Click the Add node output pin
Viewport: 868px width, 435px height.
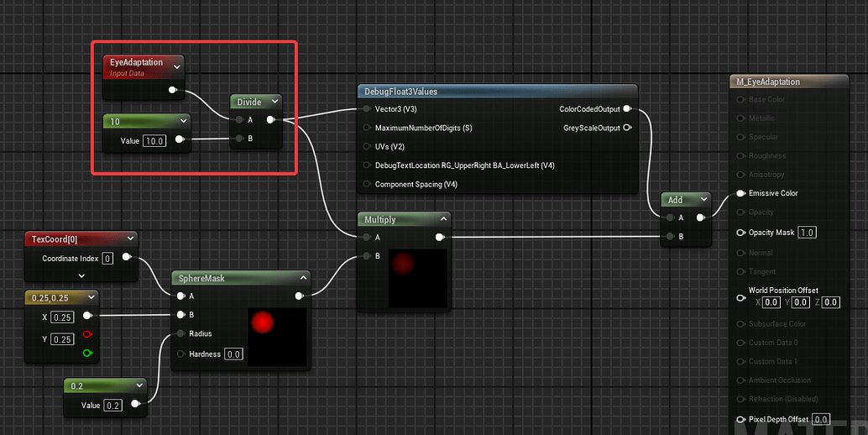(x=700, y=217)
